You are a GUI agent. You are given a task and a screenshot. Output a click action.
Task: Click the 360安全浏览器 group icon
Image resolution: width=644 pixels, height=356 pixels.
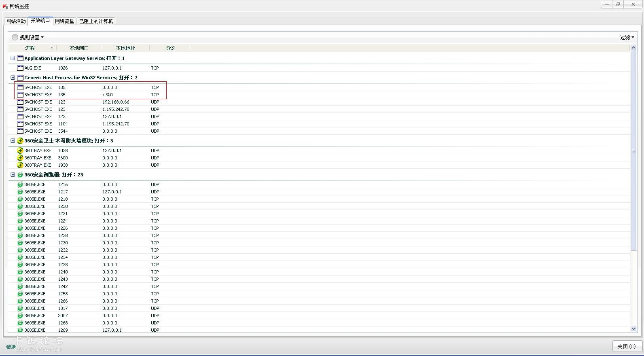pyautogui.click(x=20, y=175)
